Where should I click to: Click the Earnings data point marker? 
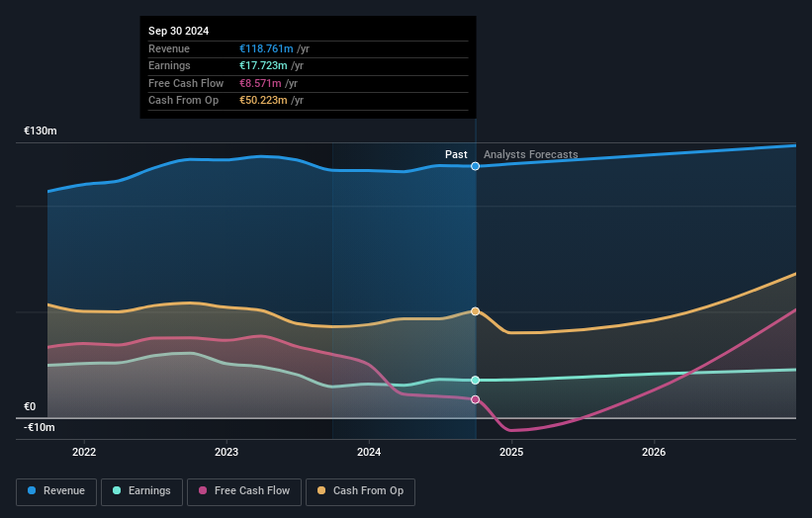[475, 381]
